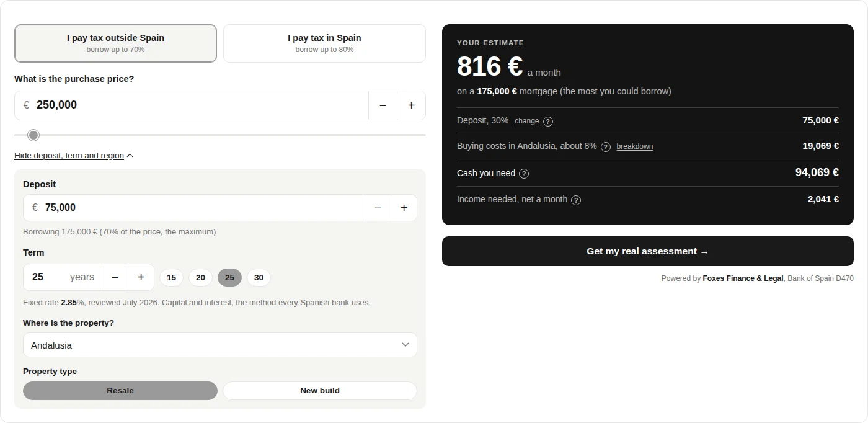The image size is (868, 423).
Task: Choose the 15-year term preset
Action: click(171, 277)
